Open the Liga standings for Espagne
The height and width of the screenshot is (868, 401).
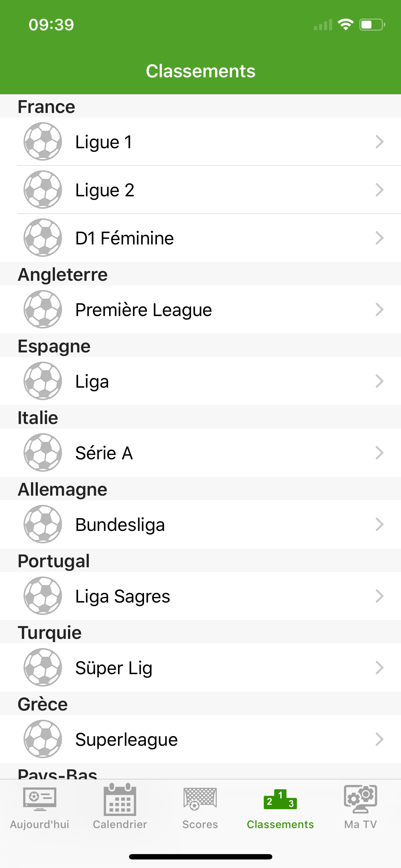(92, 382)
